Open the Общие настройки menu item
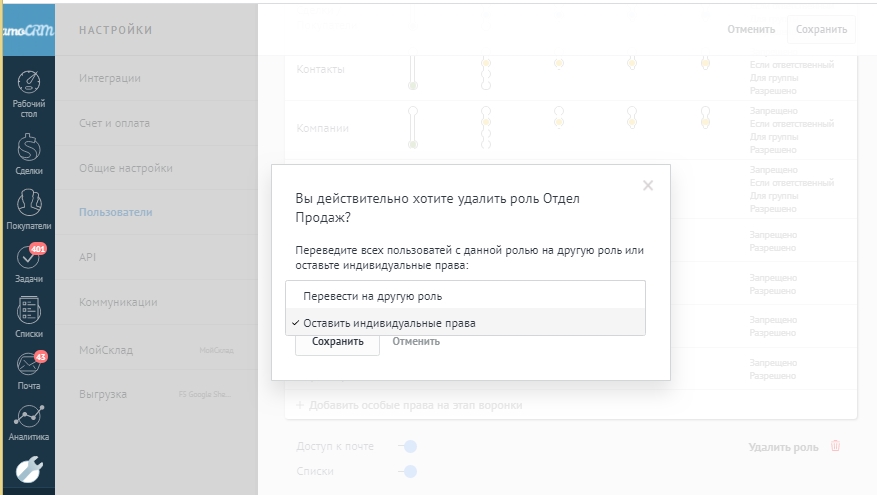The width and height of the screenshot is (877, 495). click(126, 168)
